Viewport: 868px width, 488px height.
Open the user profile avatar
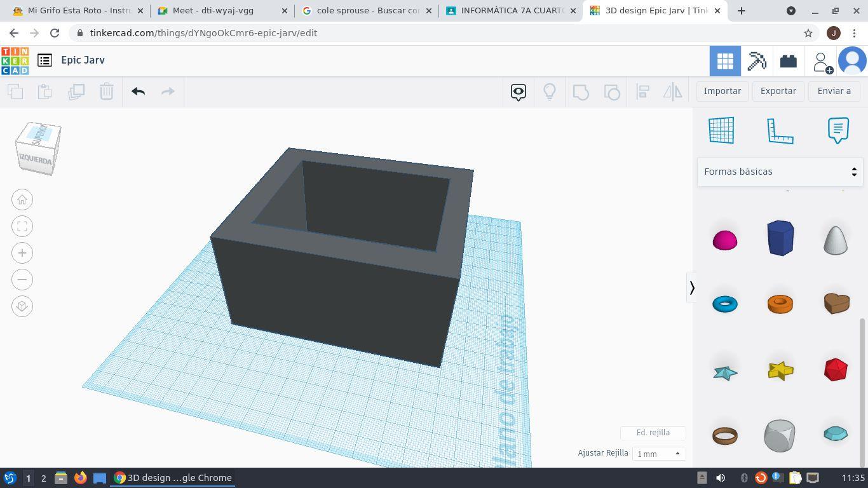pyautogui.click(x=852, y=61)
